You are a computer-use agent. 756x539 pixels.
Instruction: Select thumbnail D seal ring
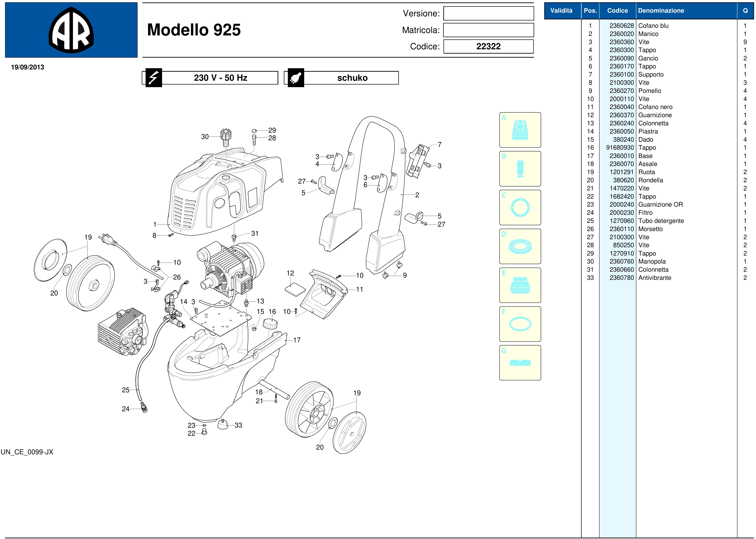(520, 246)
